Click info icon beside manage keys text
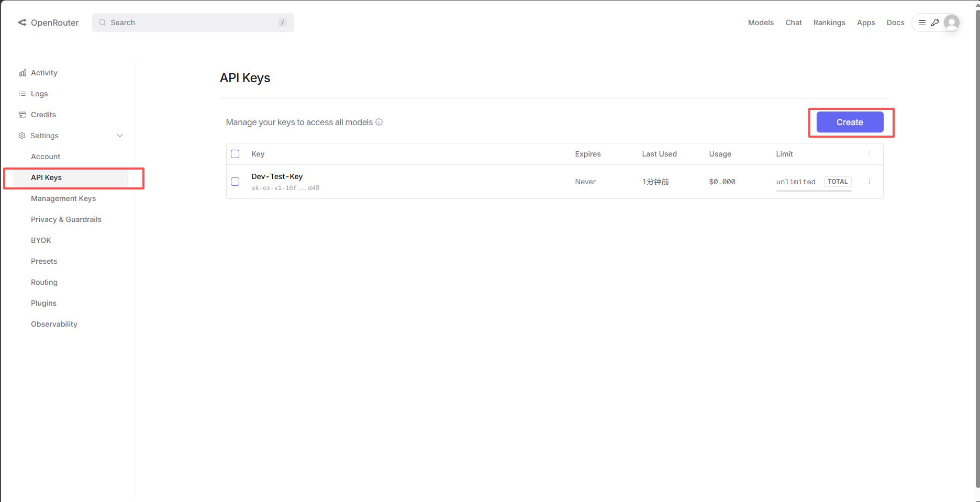Image resolution: width=980 pixels, height=502 pixels. coord(379,122)
